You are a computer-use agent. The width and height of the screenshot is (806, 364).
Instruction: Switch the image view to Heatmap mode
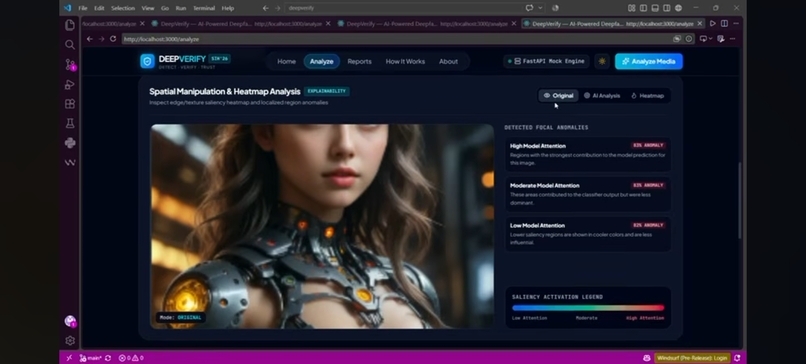pos(647,96)
